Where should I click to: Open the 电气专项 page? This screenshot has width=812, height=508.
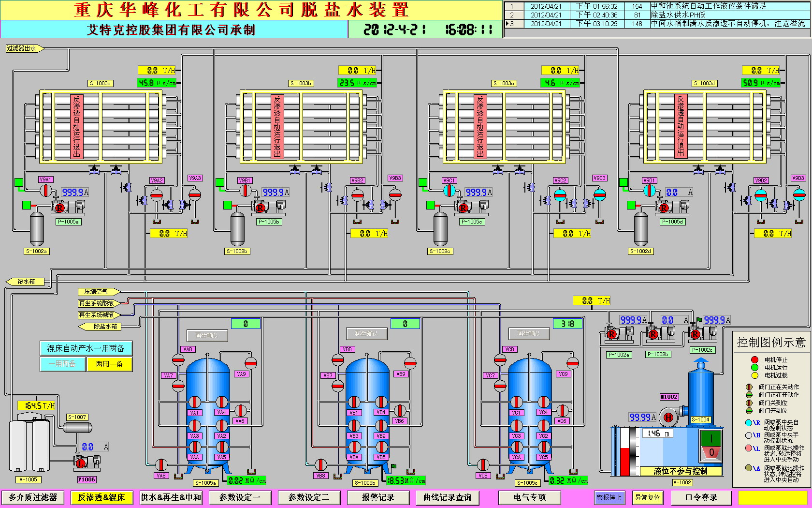point(530,497)
